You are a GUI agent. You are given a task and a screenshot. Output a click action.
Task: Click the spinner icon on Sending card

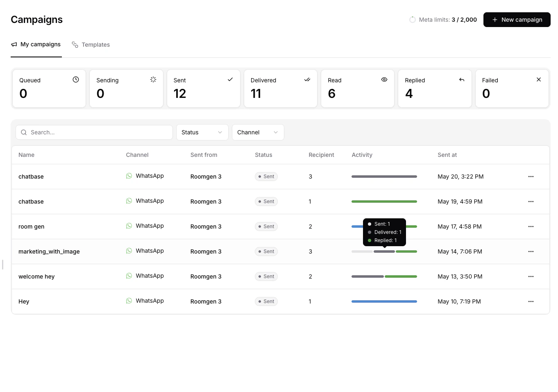click(x=153, y=79)
